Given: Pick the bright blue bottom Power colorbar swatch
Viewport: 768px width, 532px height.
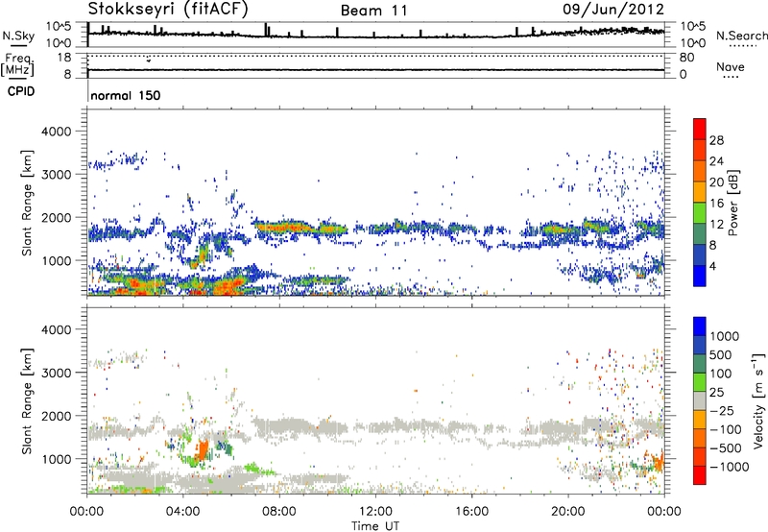Looking at the screenshot, I should click(700, 276).
